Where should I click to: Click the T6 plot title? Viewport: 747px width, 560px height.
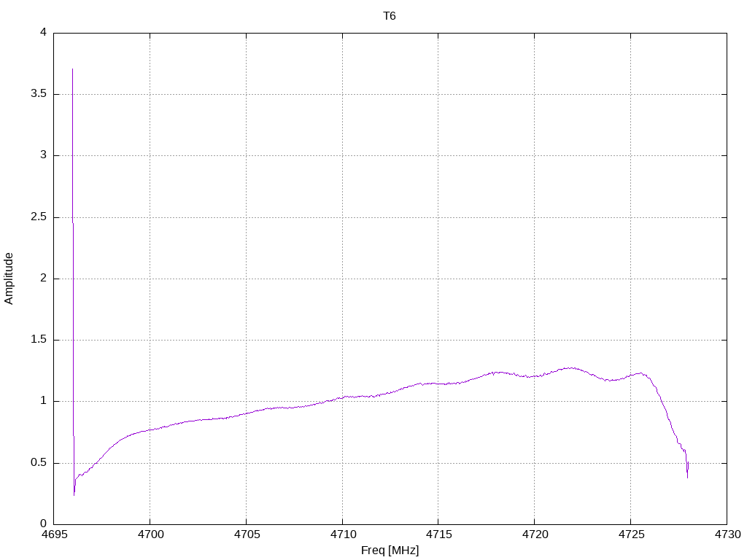coord(390,16)
